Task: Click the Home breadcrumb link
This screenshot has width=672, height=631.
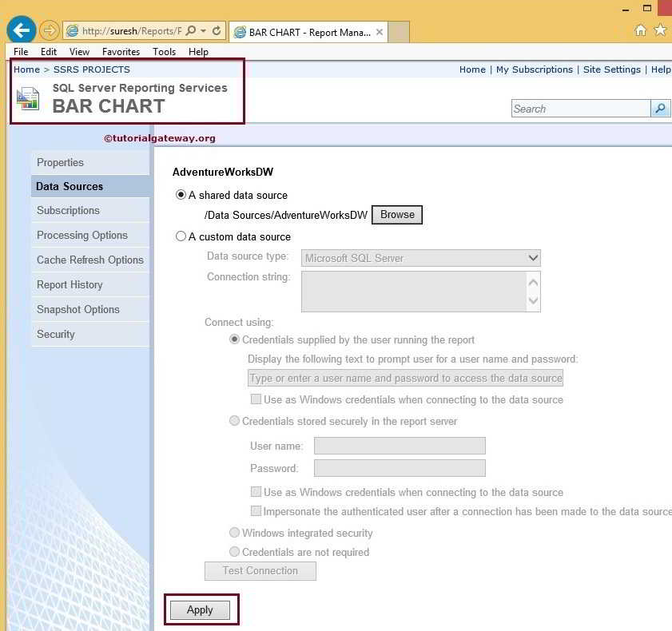Action: click(x=26, y=69)
